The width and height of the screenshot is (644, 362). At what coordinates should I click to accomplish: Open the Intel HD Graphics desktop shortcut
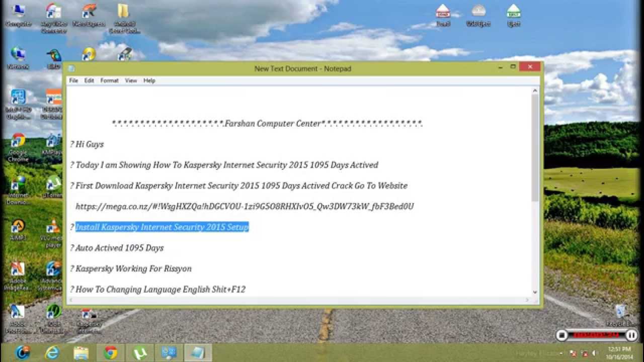18,104
